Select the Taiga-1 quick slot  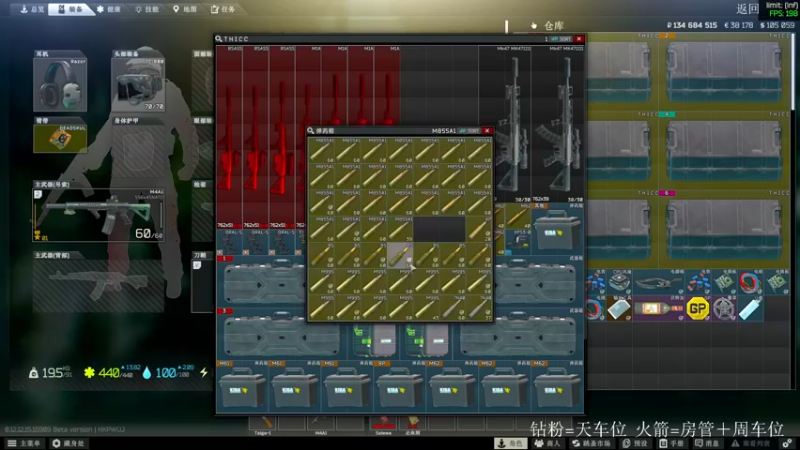263,424
